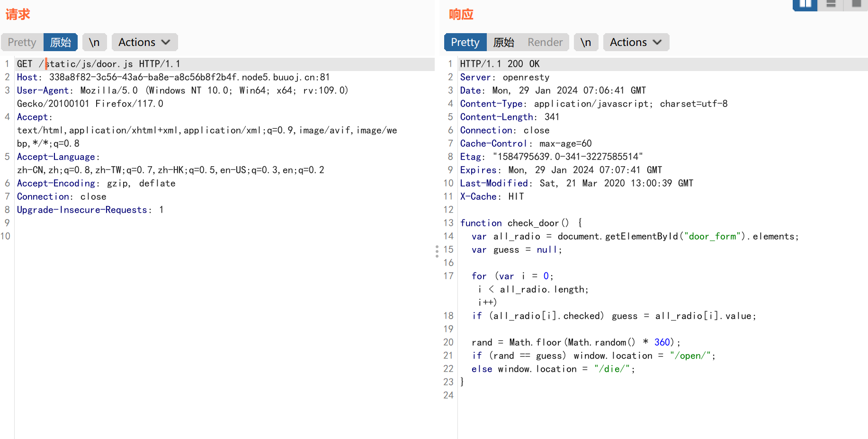Open the request panel Actions dropdown
The image size is (868, 439).
[x=144, y=42]
